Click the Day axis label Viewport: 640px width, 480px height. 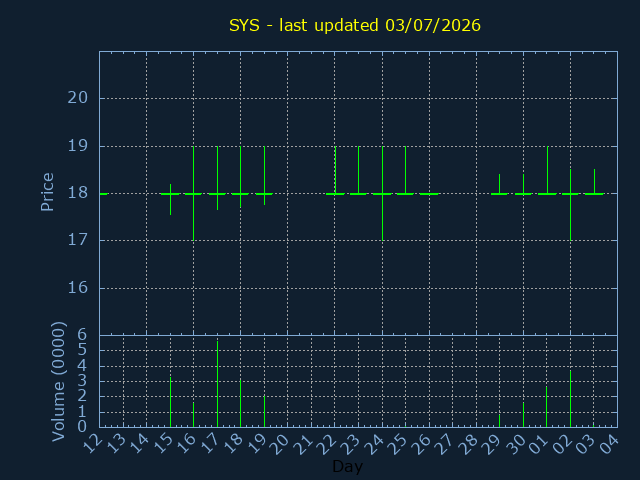(x=348, y=466)
